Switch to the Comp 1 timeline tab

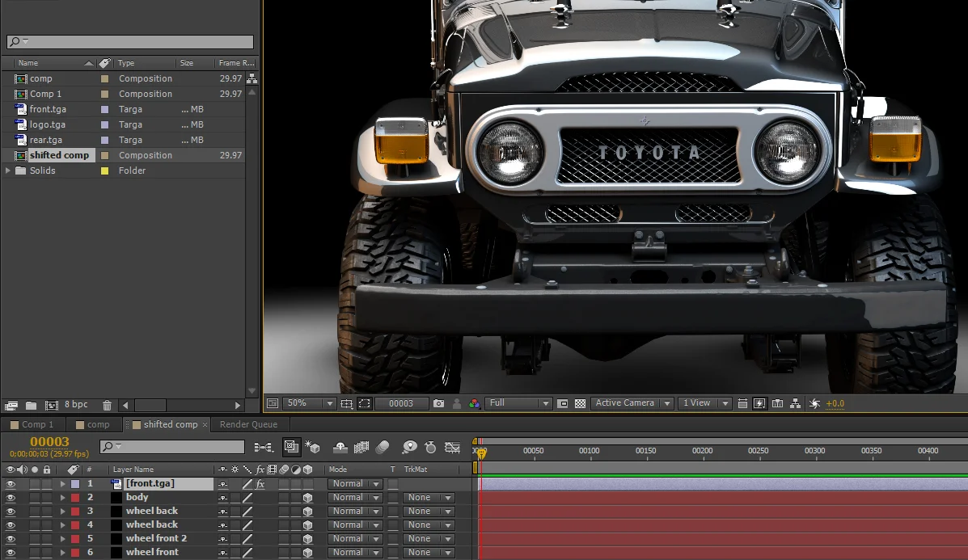click(32, 425)
